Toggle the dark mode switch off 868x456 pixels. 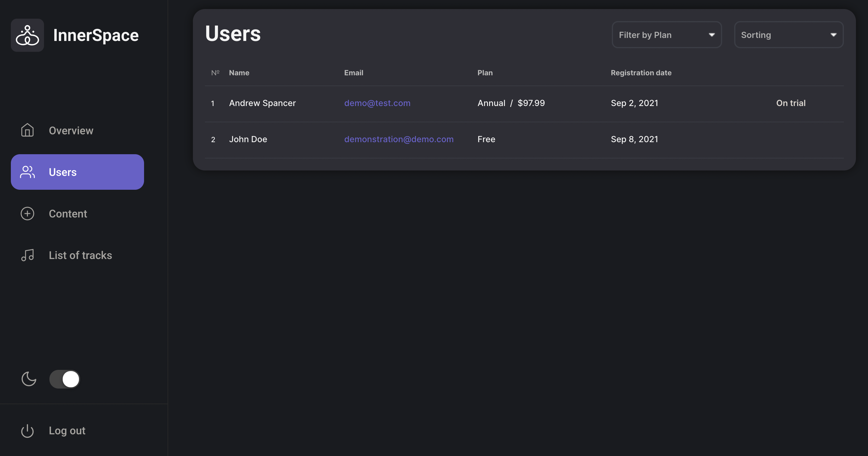click(x=65, y=379)
